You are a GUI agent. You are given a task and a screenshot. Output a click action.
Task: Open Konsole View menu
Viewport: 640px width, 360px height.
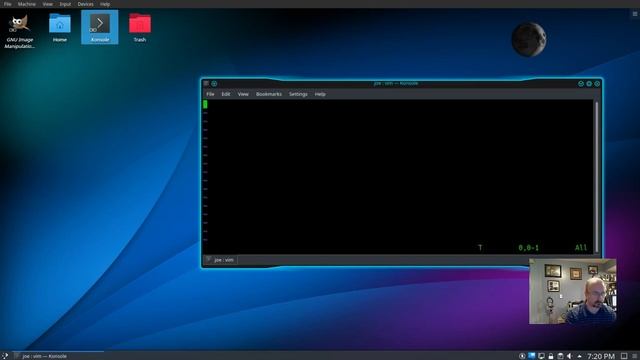coord(243,94)
